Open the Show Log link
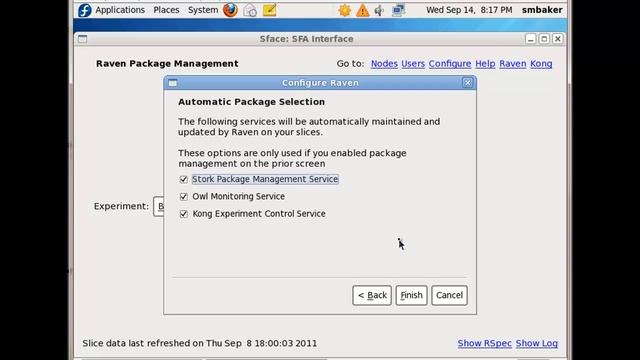The width and height of the screenshot is (640, 360). coord(537,343)
